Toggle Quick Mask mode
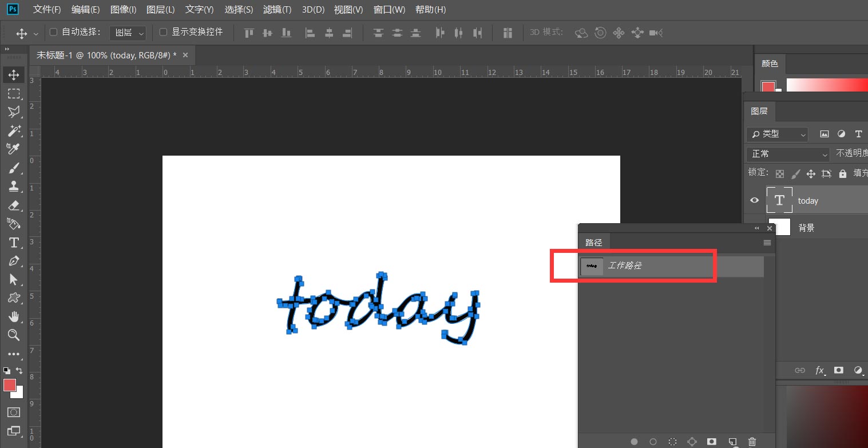 click(x=14, y=412)
